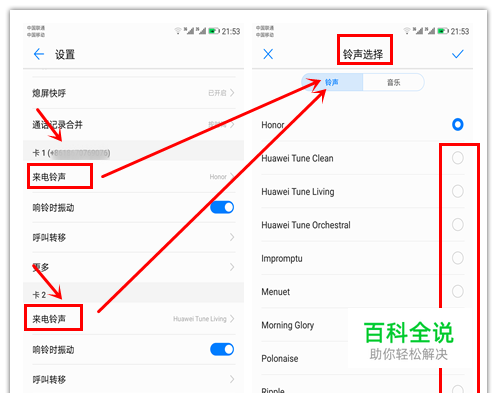Toggle 响铃时振动 switch under card 2

point(222,349)
